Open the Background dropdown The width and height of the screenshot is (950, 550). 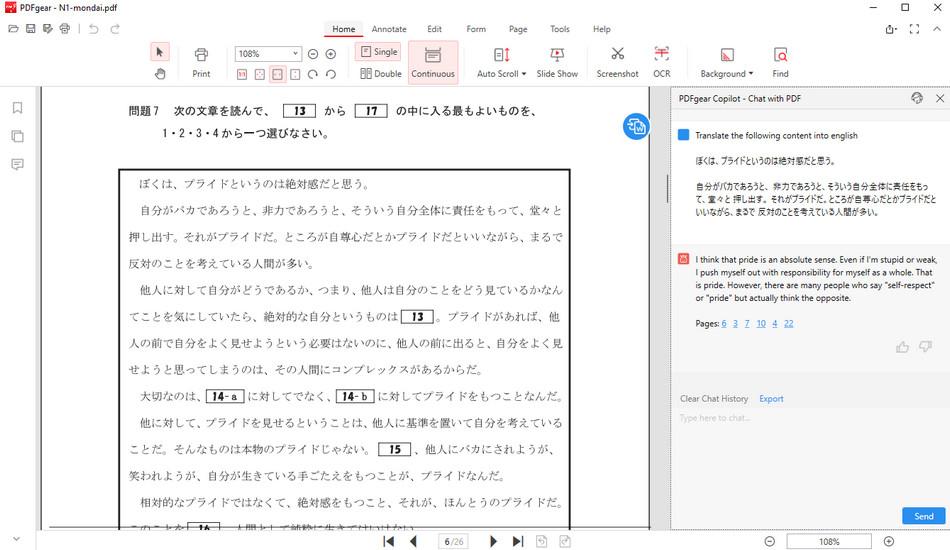tap(726, 62)
